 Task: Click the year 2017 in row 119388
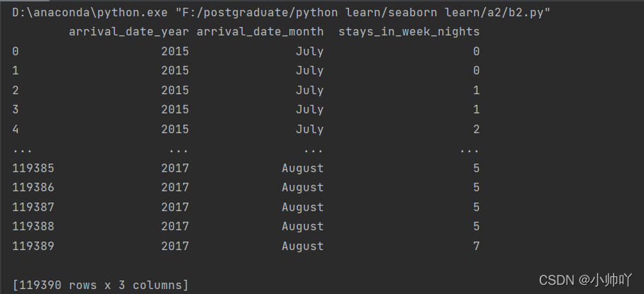[175, 226]
